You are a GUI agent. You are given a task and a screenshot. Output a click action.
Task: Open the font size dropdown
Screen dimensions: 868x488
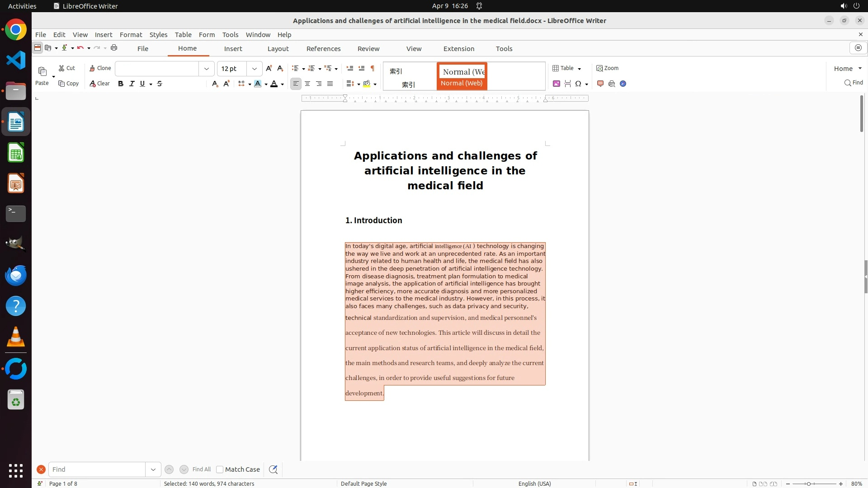point(255,69)
